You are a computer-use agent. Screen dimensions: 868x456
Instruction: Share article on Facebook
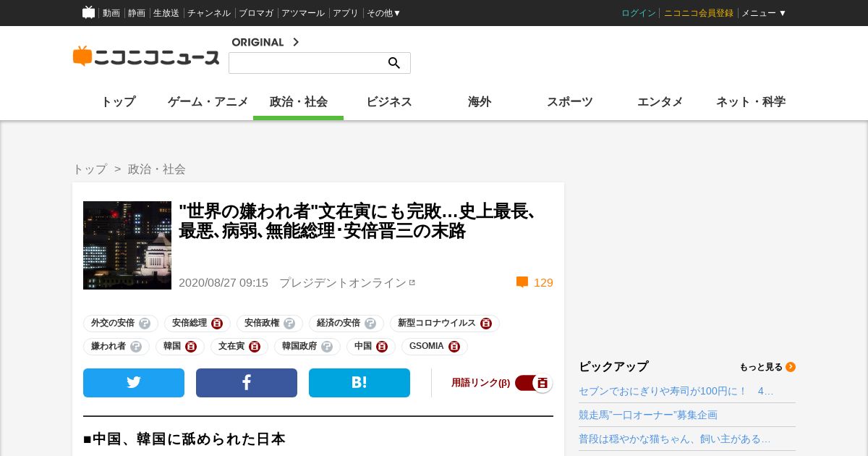pyautogui.click(x=247, y=383)
